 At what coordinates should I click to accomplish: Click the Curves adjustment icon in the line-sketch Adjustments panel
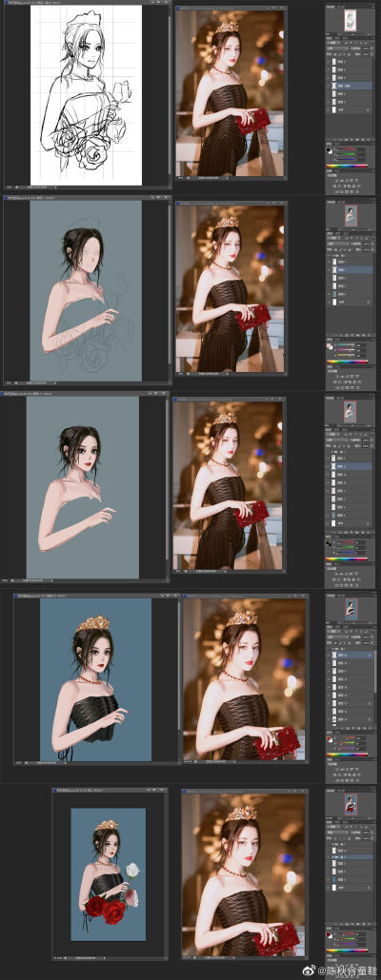347,181
